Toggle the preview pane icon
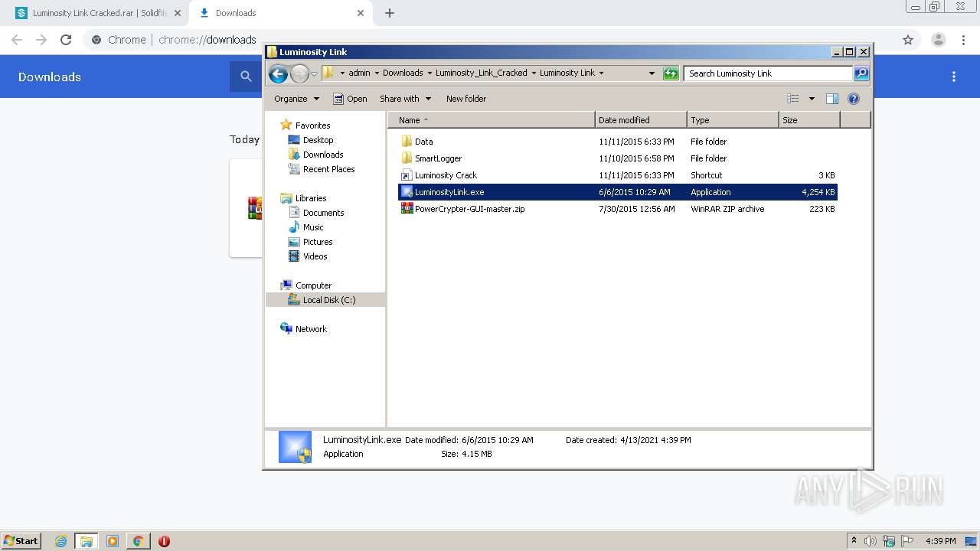980x551 pixels. [x=832, y=99]
